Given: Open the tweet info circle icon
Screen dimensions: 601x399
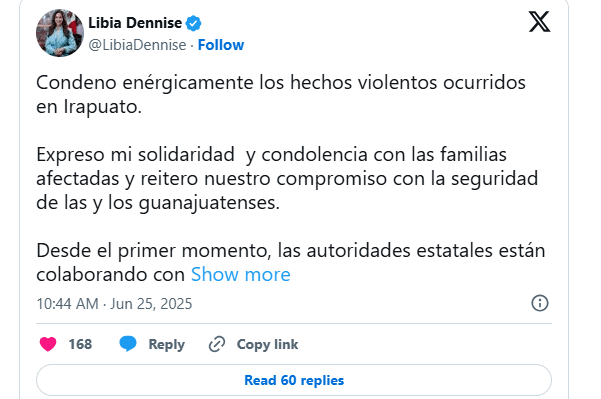Looking at the screenshot, I should (x=540, y=303).
